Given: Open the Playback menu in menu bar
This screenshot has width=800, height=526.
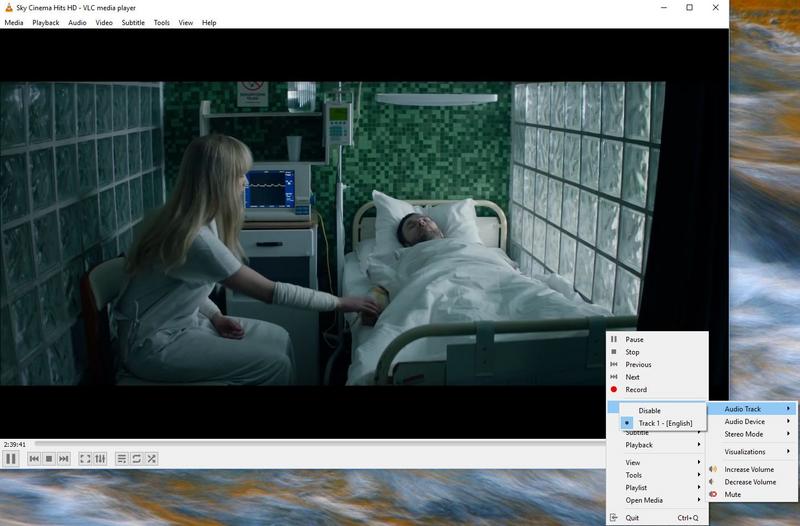Looking at the screenshot, I should point(46,22).
